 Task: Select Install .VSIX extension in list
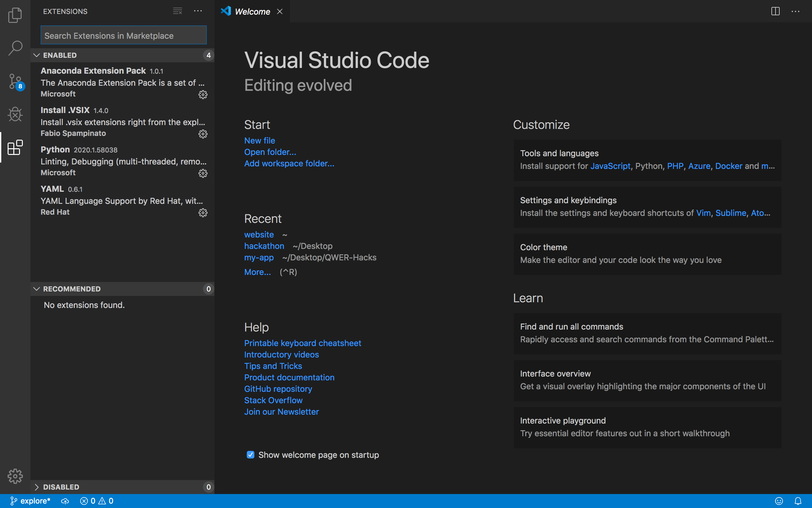click(122, 121)
